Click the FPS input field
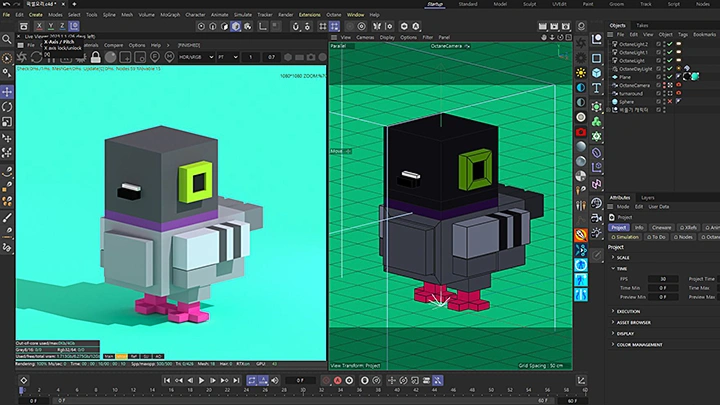Viewport: 720px width, 405px height. point(663,279)
